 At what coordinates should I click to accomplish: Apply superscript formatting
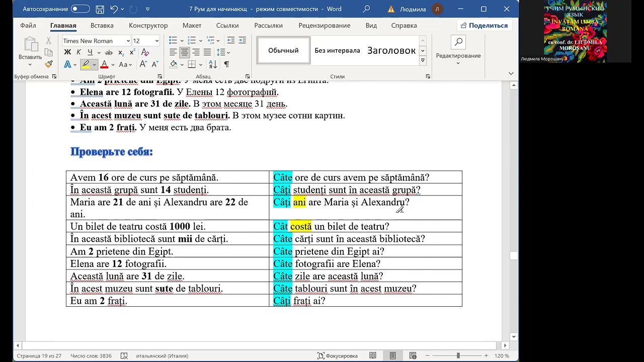tap(132, 52)
